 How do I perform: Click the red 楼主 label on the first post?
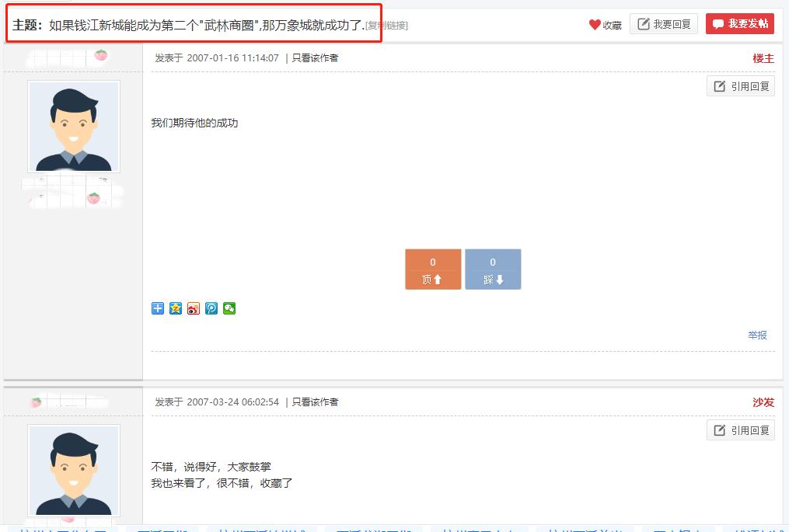coord(763,58)
